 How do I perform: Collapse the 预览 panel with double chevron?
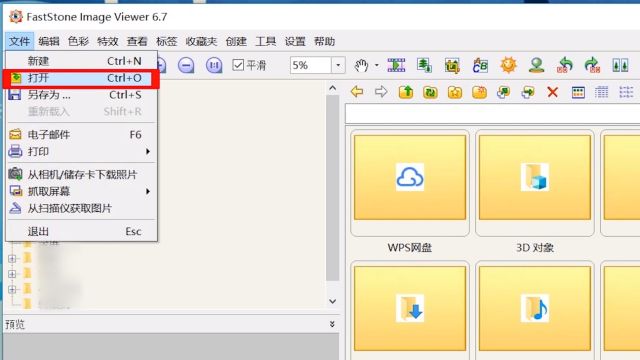click(332, 324)
